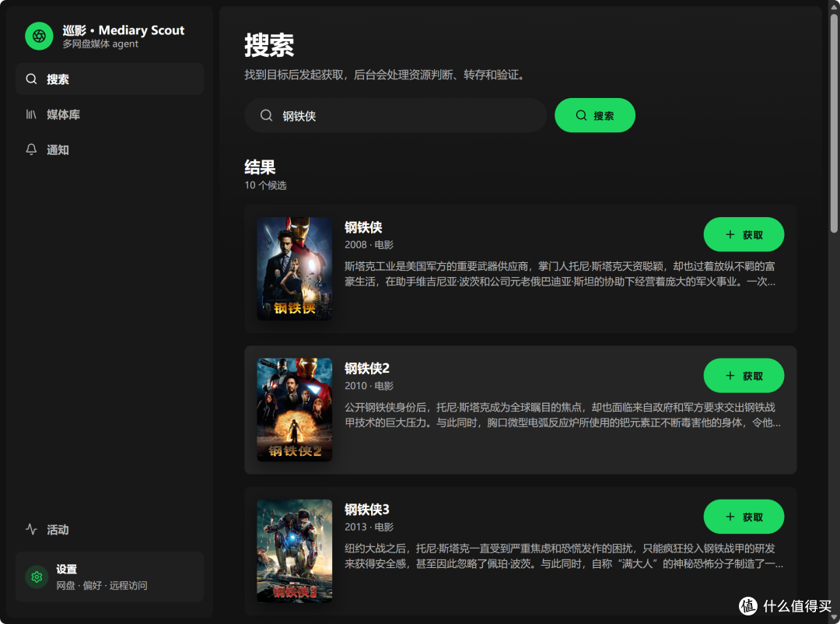Click 获取 for 钢铁侠 2008

point(744,234)
